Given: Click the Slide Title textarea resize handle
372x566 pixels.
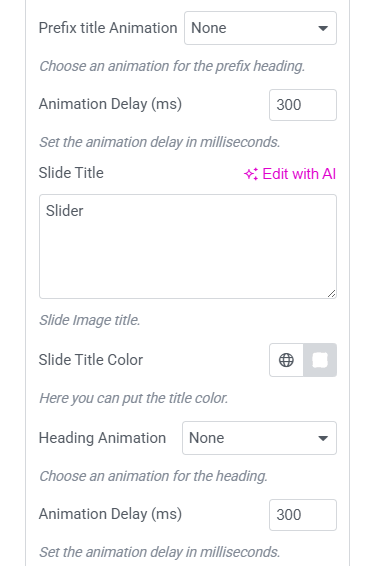Looking at the screenshot, I should (332, 294).
